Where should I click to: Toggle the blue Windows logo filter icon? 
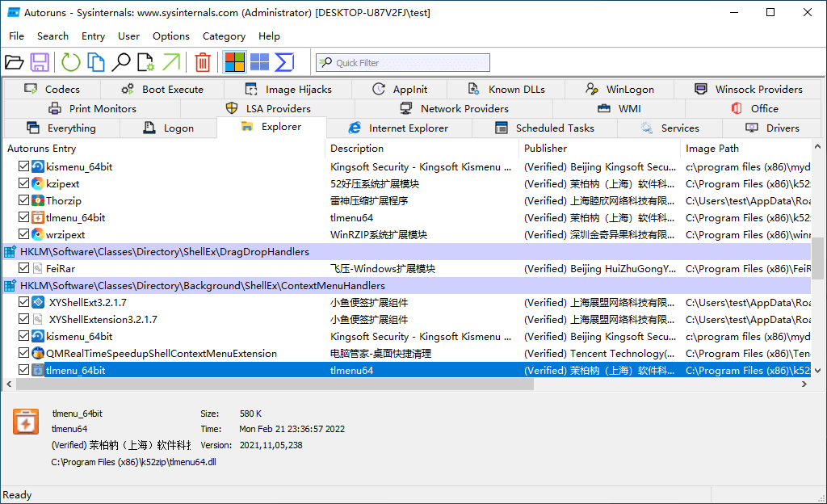click(x=259, y=62)
